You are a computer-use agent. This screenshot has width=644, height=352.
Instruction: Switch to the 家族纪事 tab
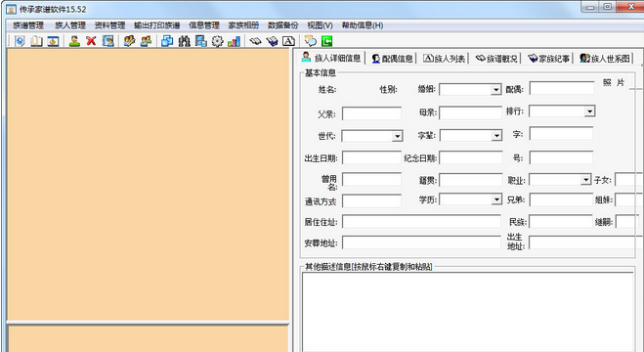[548, 59]
